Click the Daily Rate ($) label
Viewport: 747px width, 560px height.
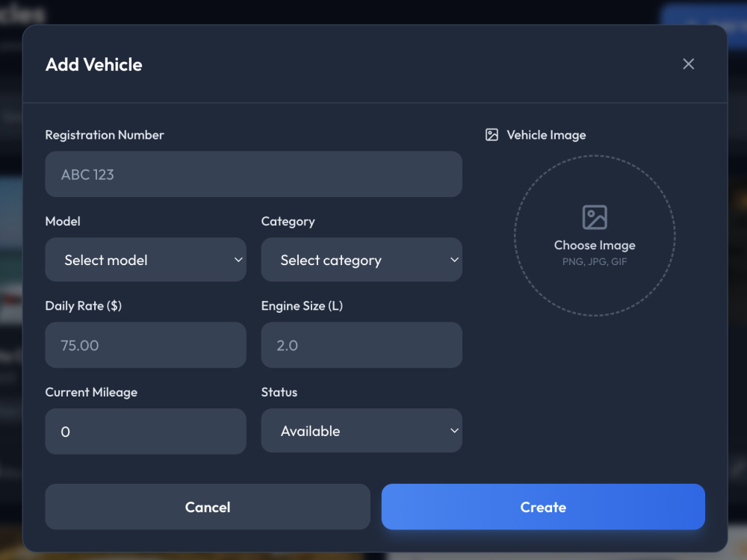[x=84, y=305]
